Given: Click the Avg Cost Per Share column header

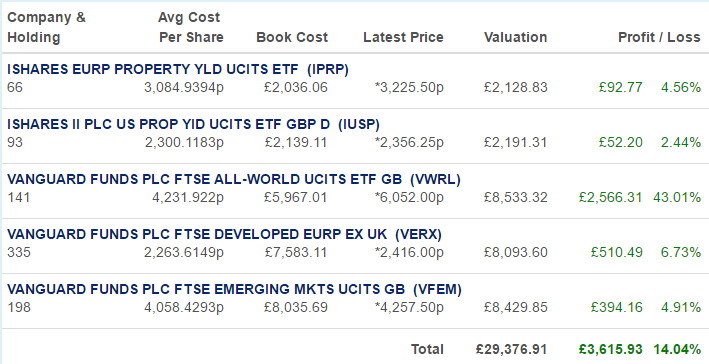Looking at the screenshot, I should click(x=190, y=27).
